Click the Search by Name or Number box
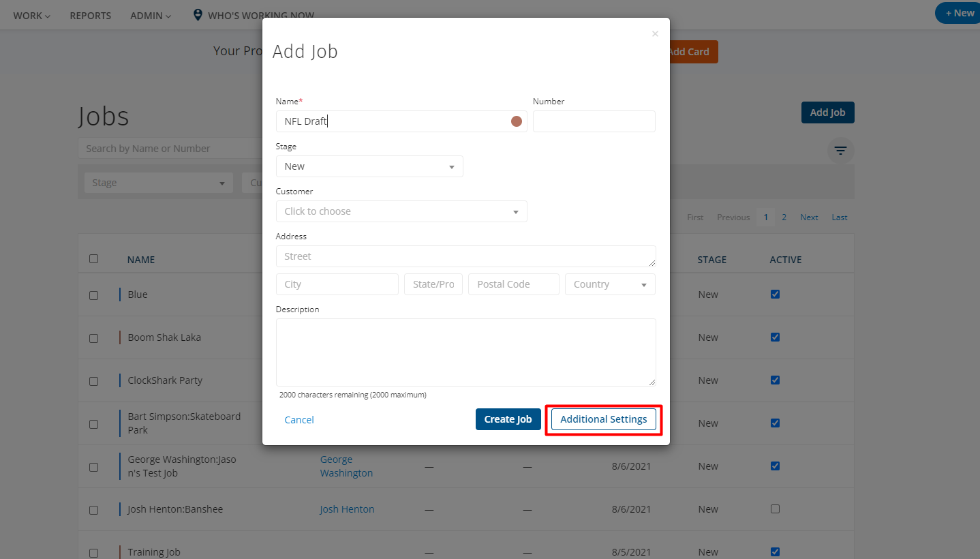This screenshot has width=980, height=559. 170,149
